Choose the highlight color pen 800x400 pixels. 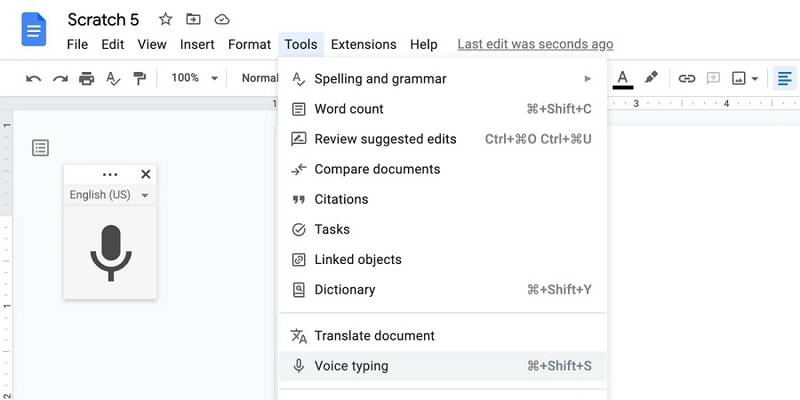point(651,78)
